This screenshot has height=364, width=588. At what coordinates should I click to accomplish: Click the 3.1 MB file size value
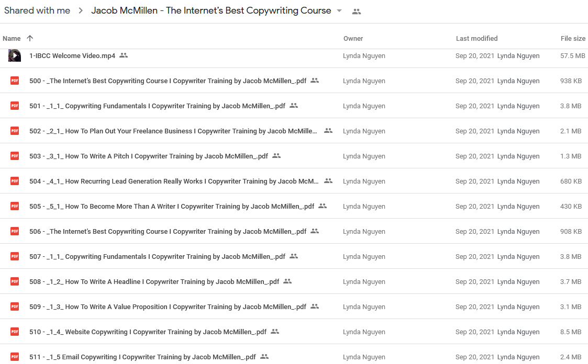[x=571, y=306]
